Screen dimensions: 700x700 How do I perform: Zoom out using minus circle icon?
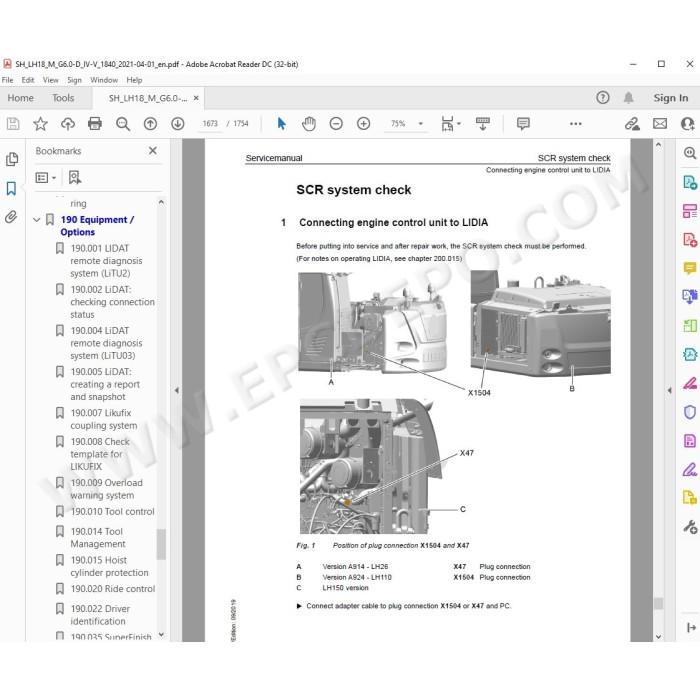pos(336,124)
